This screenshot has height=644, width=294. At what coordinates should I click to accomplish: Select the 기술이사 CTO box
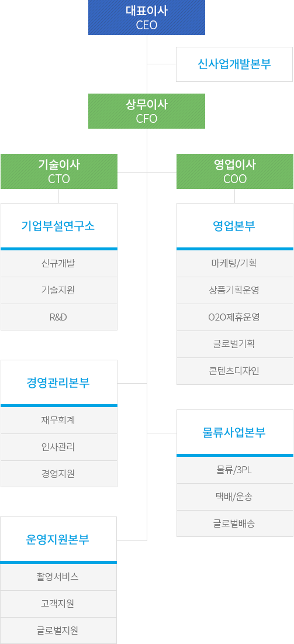[x=58, y=171]
